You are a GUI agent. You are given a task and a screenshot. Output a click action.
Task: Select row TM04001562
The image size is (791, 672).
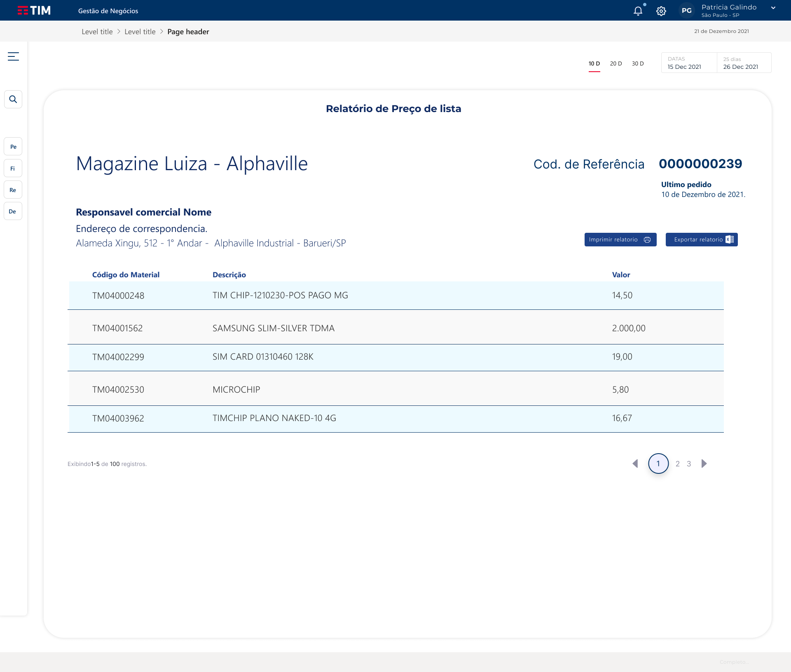pos(396,328)
